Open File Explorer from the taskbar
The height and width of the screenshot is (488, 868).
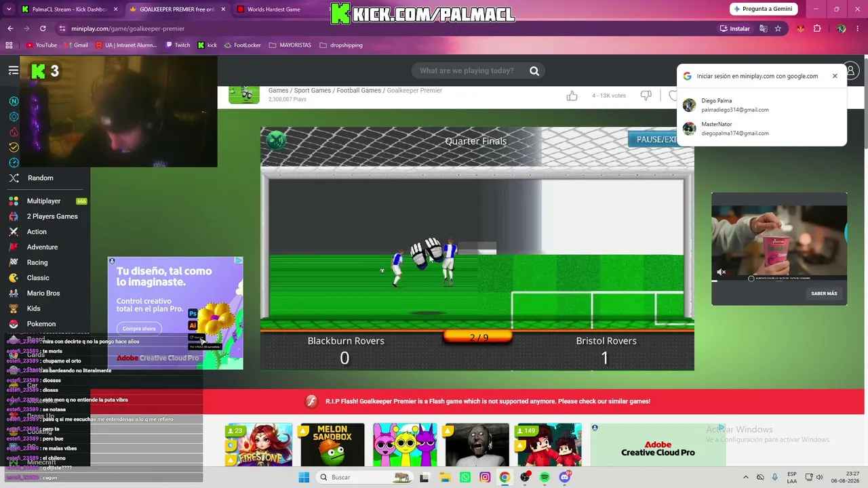tap(445, 477)
